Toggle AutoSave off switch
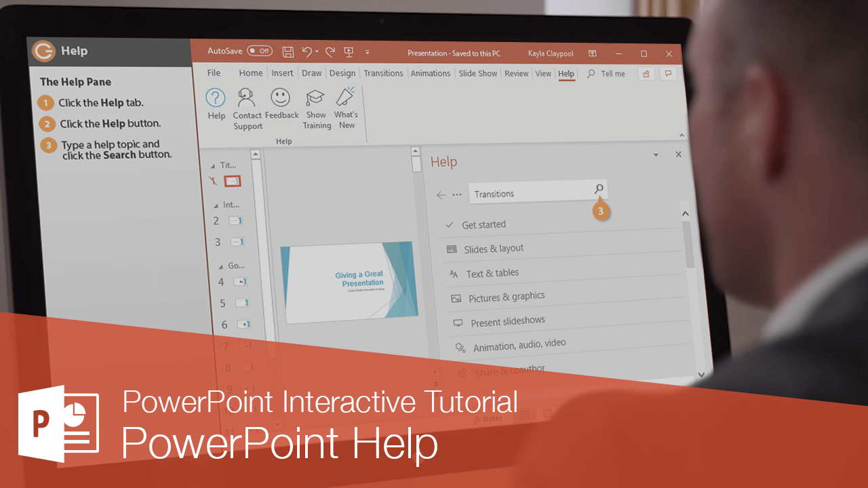The height and width of the screenshot is (488, 868). click(258, 51)
